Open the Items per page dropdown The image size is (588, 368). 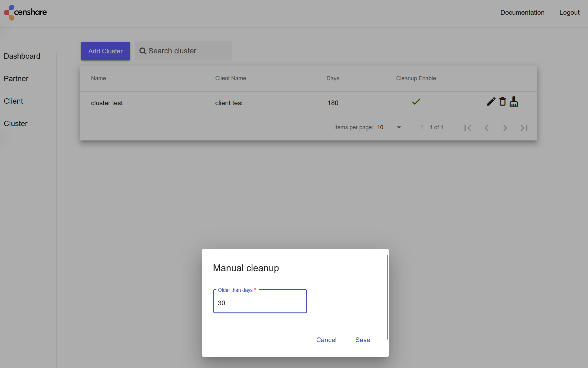pos(390,127)
